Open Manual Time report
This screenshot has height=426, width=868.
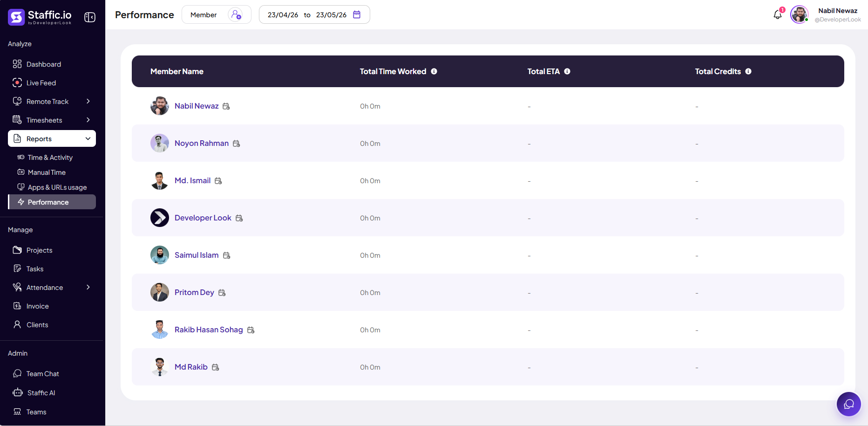[47, 172]
